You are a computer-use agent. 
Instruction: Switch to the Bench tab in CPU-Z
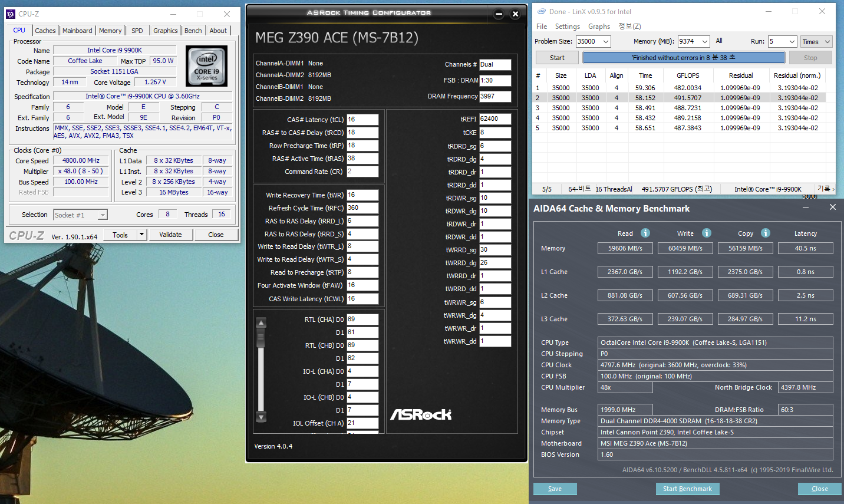coord(193,31)
